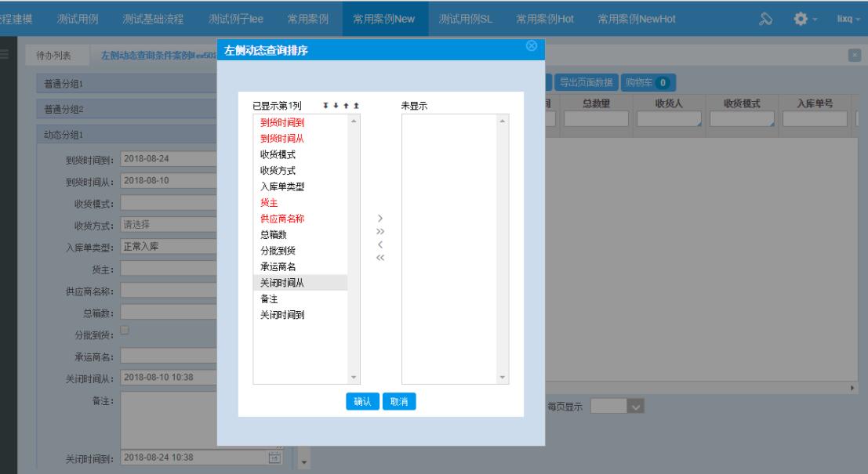Move a hidden field back to displayed list
868x474 pixels.
pos(380,244)
